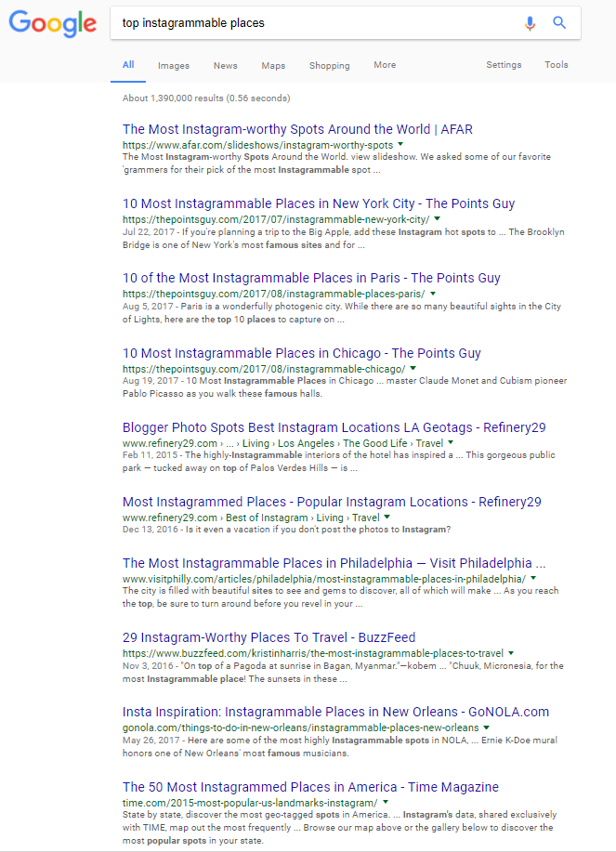
Task: Click the 'State by state' Time snippet text
Action: pyautogui.click(x=339, y=828)
